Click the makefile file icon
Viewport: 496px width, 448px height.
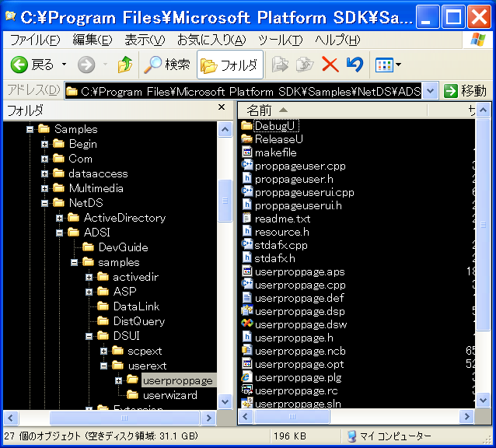246,152
